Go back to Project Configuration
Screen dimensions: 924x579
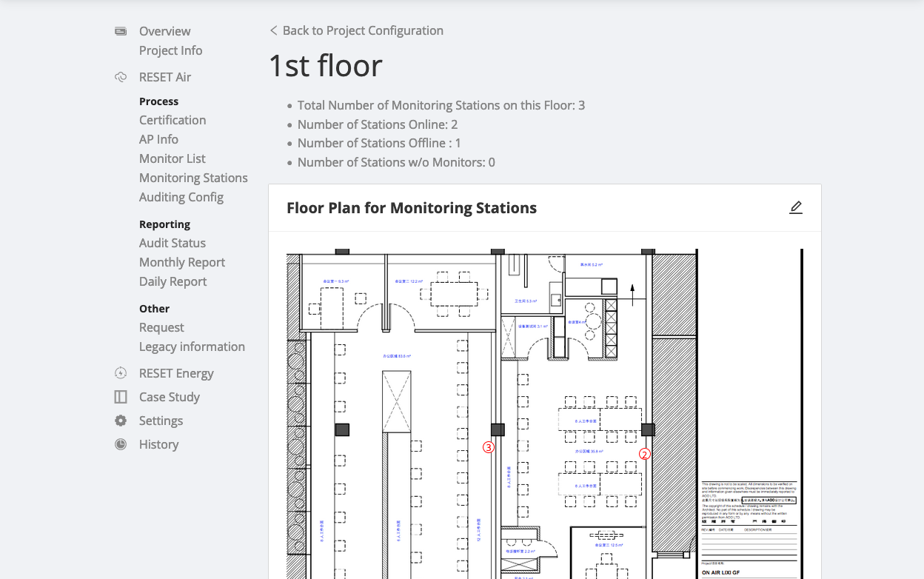point(356,30)
